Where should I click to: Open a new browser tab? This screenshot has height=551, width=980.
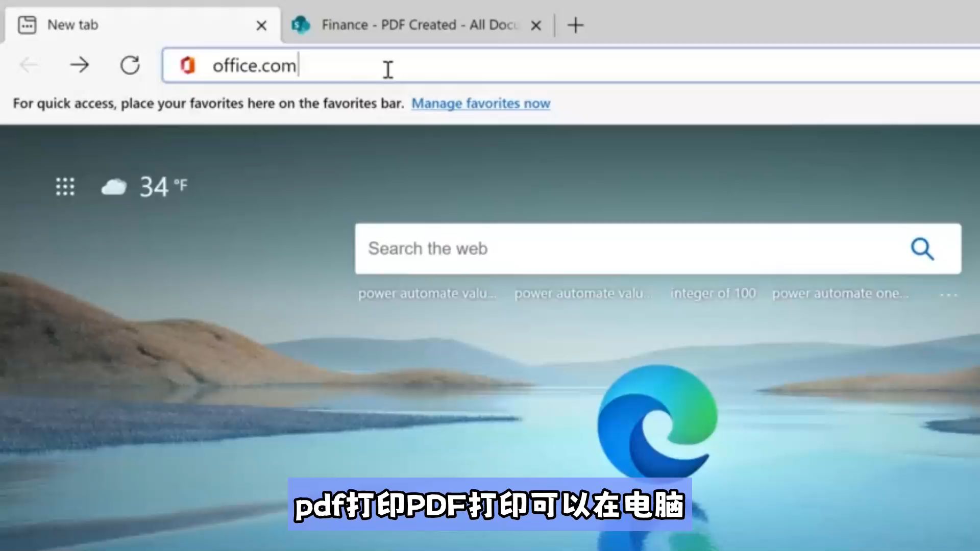(575, 24)
